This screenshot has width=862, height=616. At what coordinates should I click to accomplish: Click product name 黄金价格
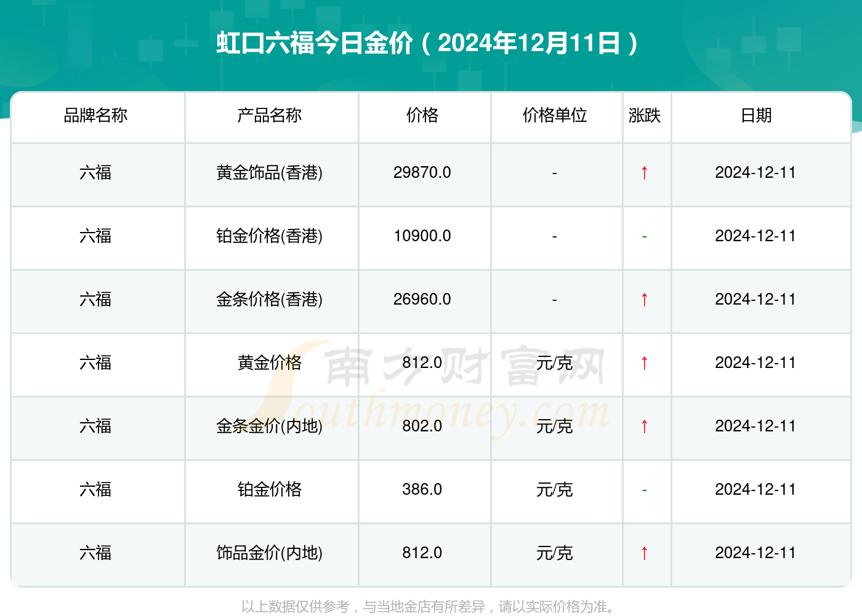(270, 362)
